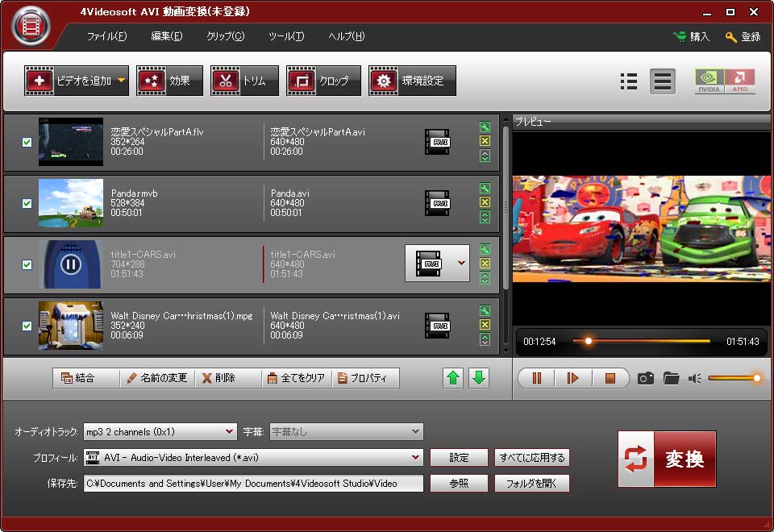The width and height of the screenshot is (774, 532).
Task: Open the snapshot folder icon in preview
Action: pos(671,378)
